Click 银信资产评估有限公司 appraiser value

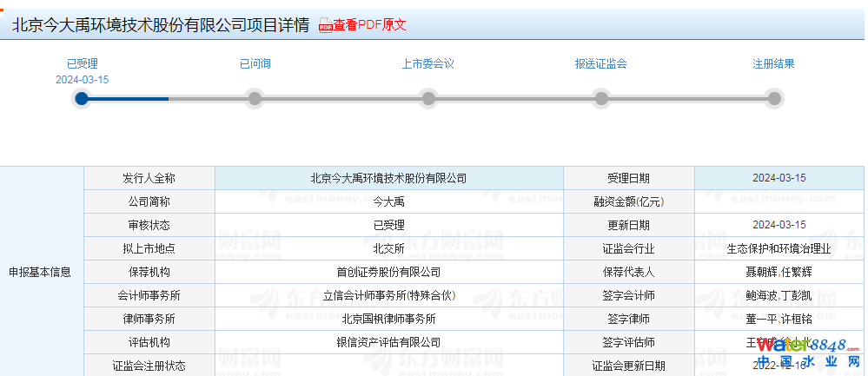[x=388, y=342]
